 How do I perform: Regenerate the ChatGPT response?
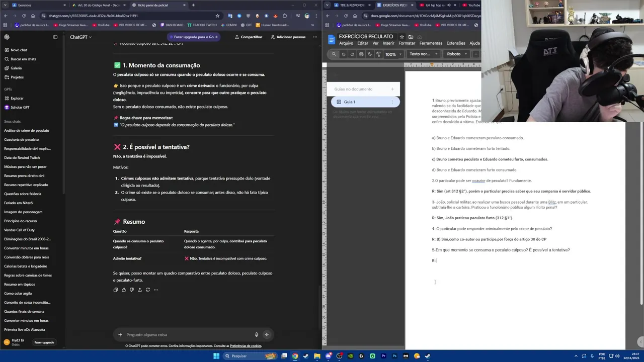pyautogui.click(x=148, y=290)
